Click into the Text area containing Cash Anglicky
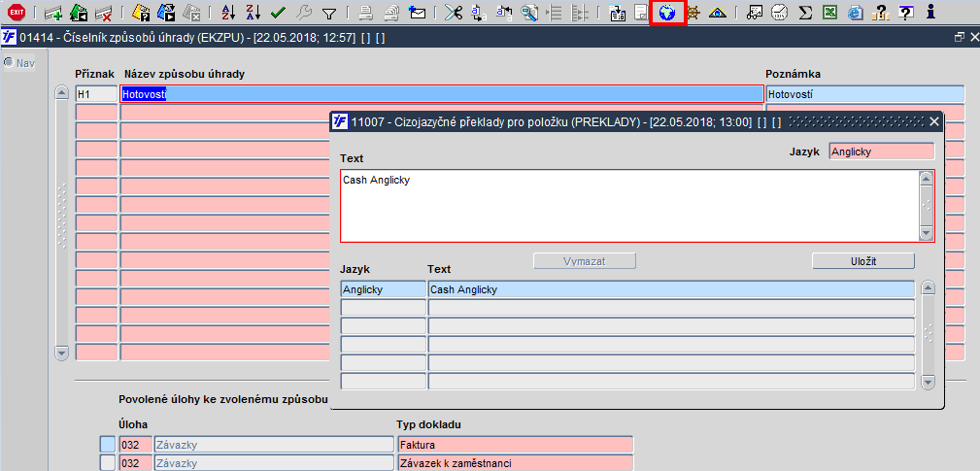The width and height of the screenshot is (980, 471). click(629, 206)
